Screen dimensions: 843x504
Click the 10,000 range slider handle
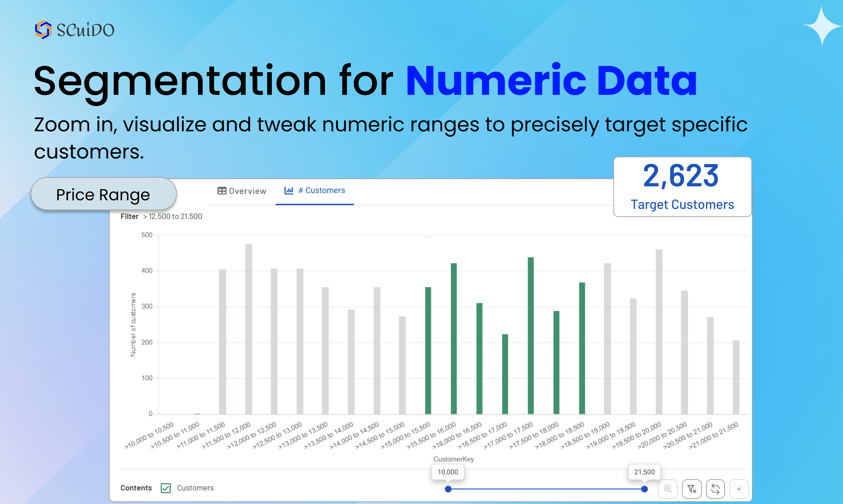point(448,489)
